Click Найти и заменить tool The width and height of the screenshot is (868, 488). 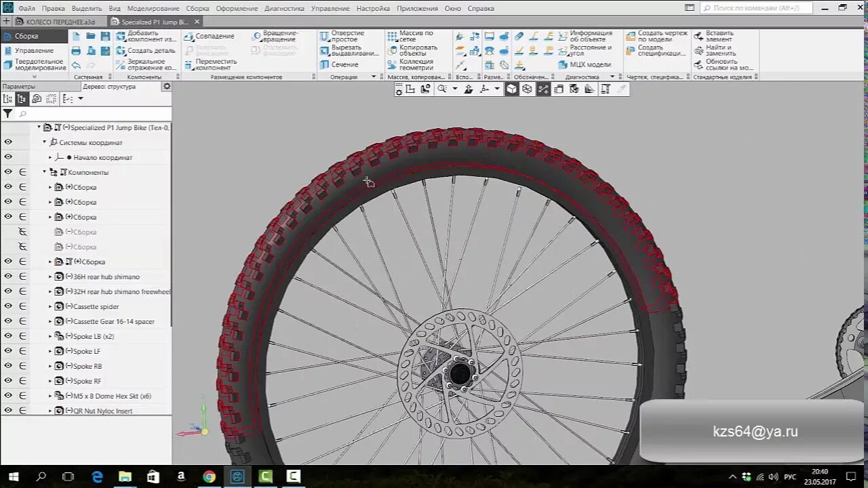[715, 50]
